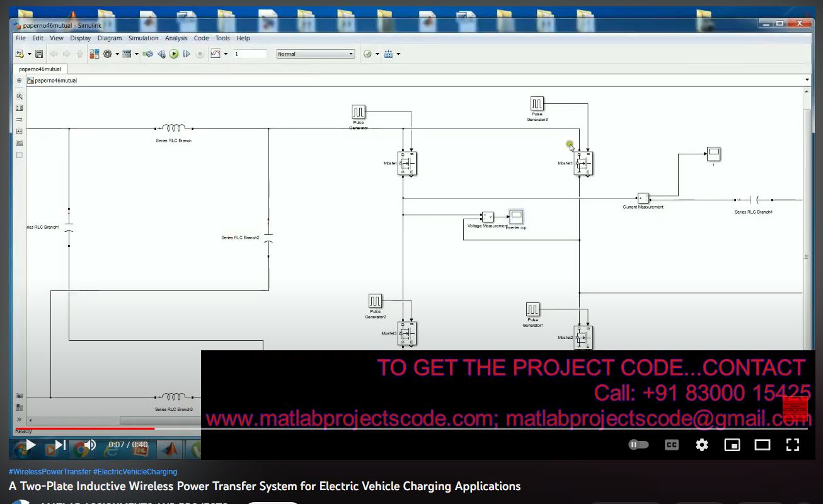Select the paperno46mutual model tab

click(x=40, y=69)
